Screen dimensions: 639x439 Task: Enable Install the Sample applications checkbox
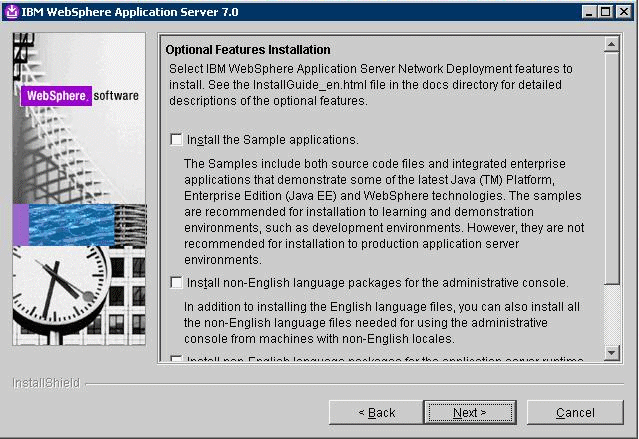click(x=176, y=139)
